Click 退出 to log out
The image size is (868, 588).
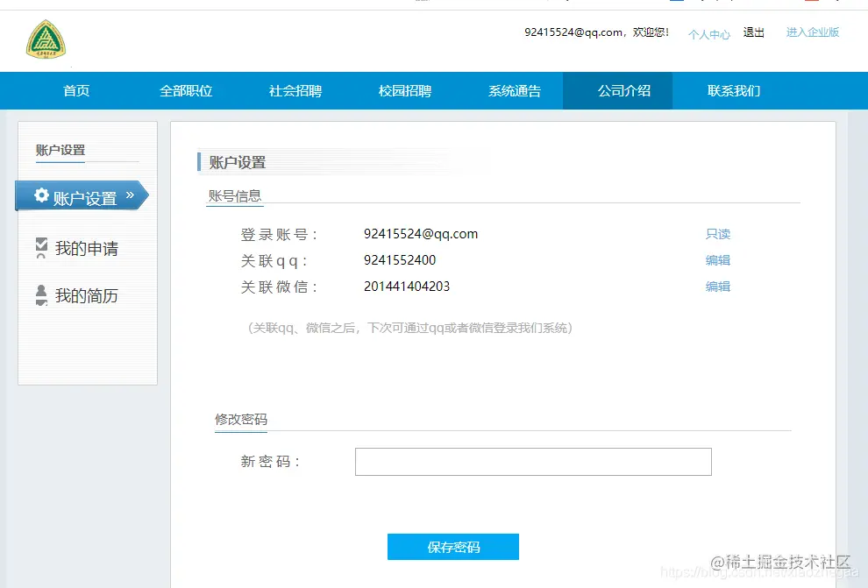point(755,32)
